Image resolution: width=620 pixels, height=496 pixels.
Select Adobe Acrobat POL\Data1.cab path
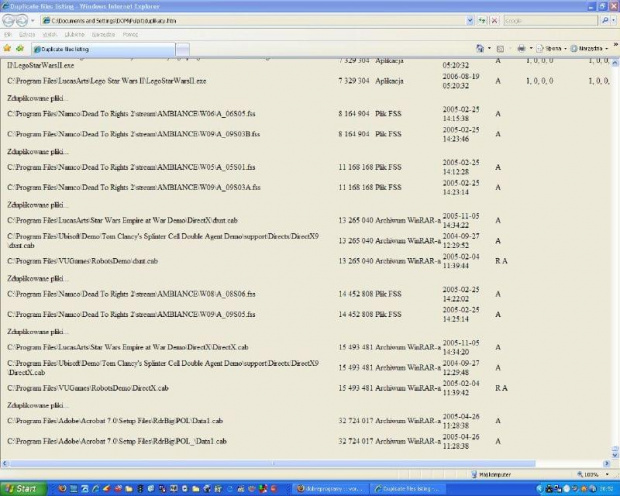point(115,421)
